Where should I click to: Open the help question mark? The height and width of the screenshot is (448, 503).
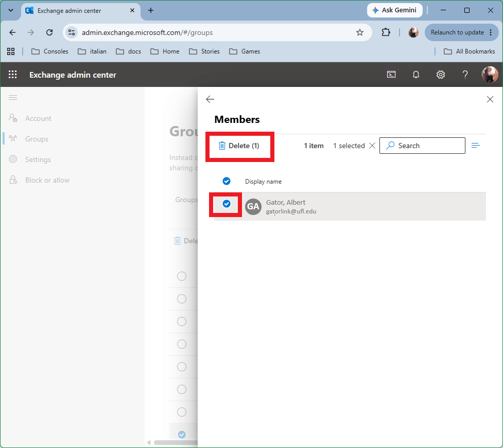point(465,75)
